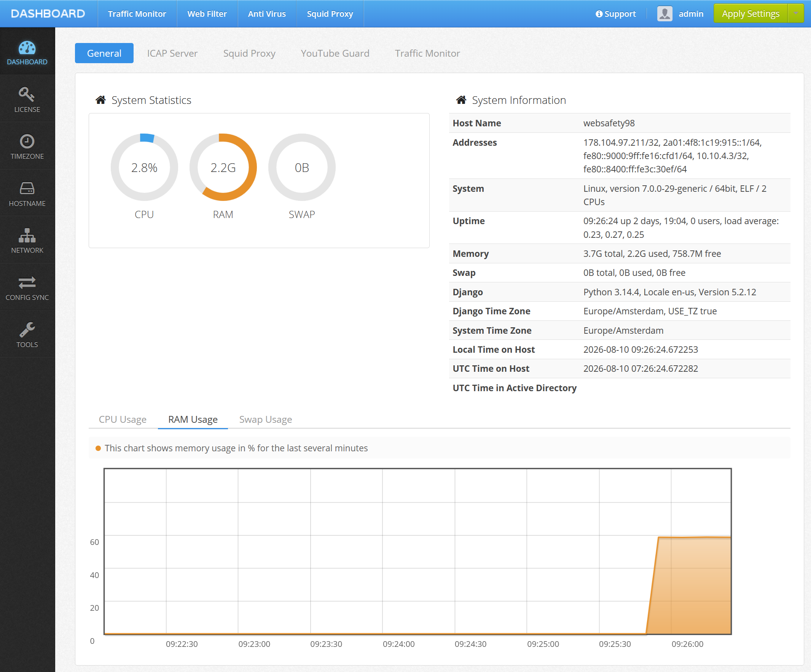Screen dimensions: 811x672
Task: Expand the Apply Settings dropdown arrow
Action: coord(795,14)
